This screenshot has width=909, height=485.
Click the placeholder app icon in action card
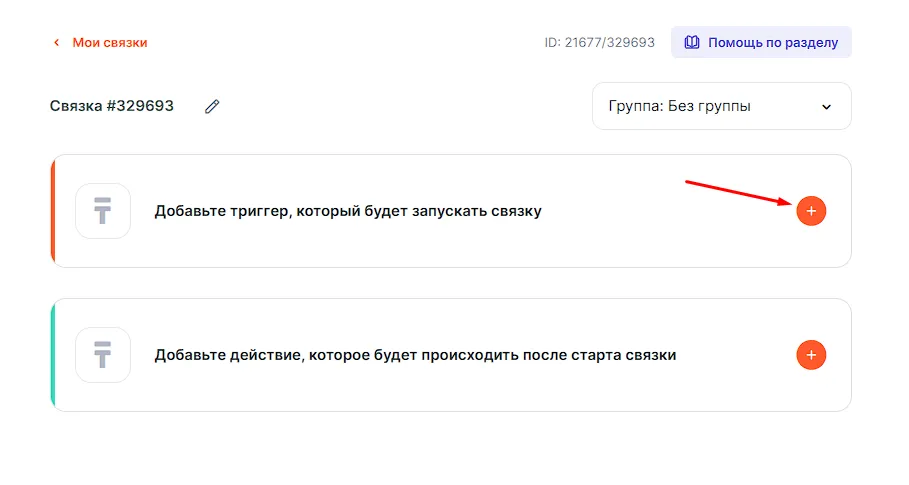tap(103, 355)
